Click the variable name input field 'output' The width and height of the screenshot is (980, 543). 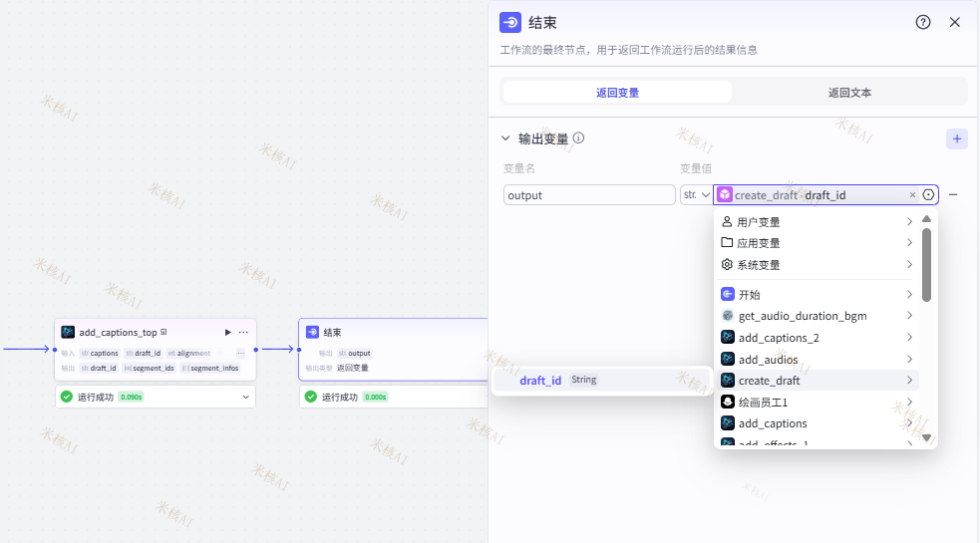coord(589,195)
